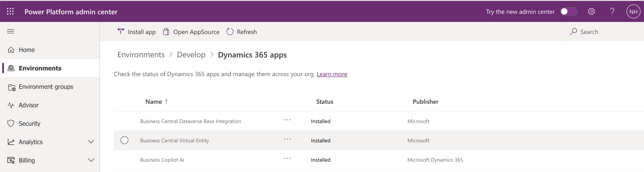Click the help question mark icon
This screenshot has width=644, height=172.
[x=612, y=12]
